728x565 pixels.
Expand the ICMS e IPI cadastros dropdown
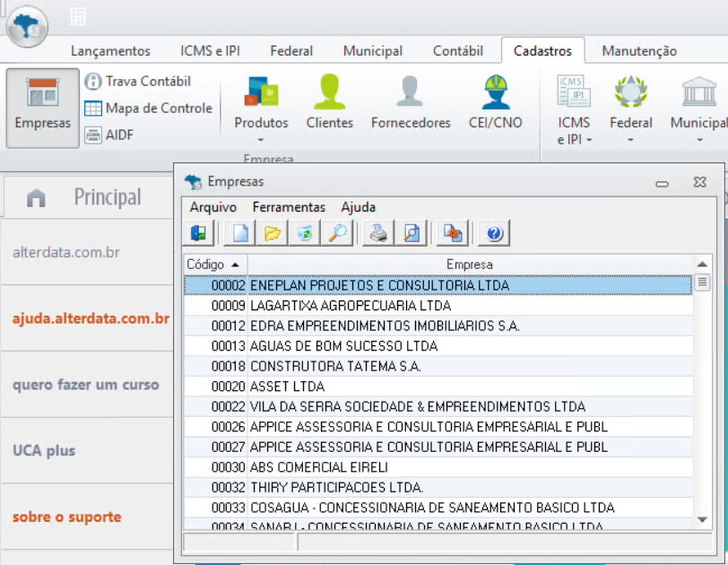click(x=589, y=139)
